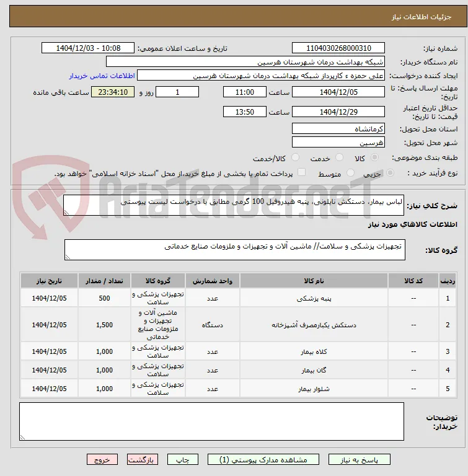The image size is (468, 476).
Task: Click the province field کرمانشاه
Action: point(338,128)
